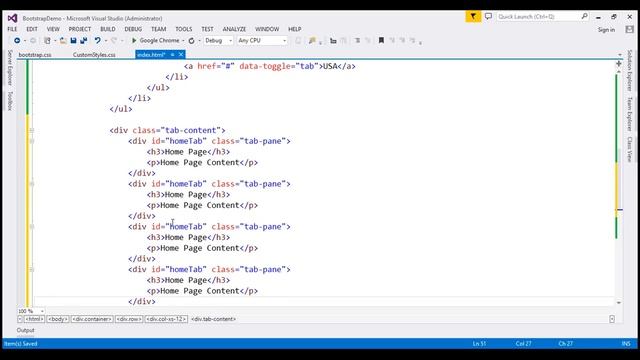This screenshot has width=640, height=360.
Task: Open the 100 % zoom level dropdown
Action: [x=42, y=311]
